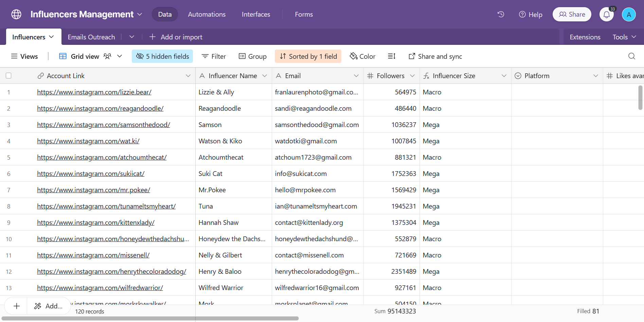Switch to Data tab
The width and height of the screenshot is (644, 322).
165,14
